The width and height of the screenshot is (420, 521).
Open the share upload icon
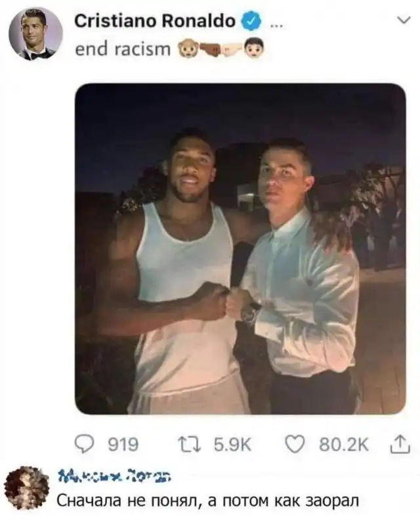[401, 444]
